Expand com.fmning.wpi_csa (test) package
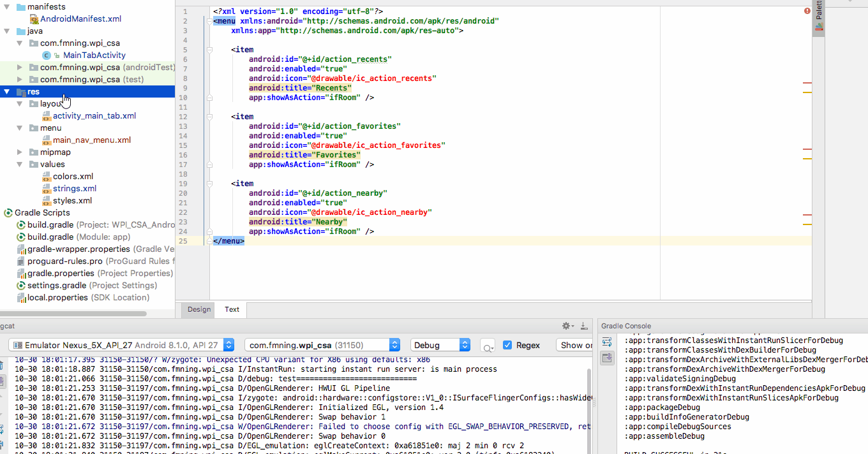 pos(20,80)
